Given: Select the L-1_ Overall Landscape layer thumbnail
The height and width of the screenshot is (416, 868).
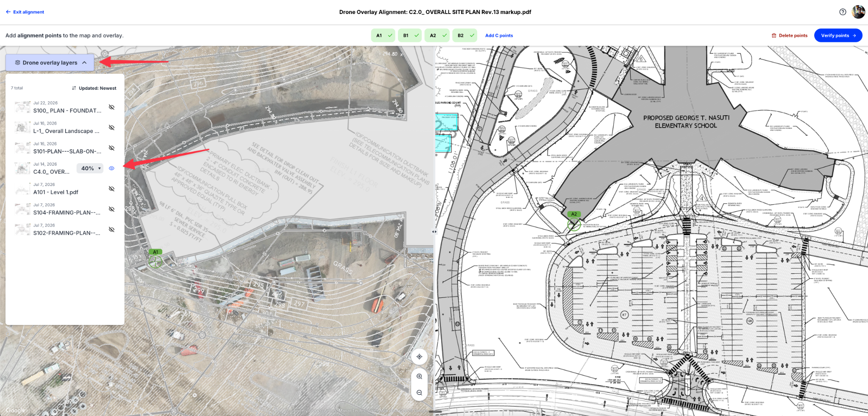Looking at the screenshot, I should [x=22, y=128].
